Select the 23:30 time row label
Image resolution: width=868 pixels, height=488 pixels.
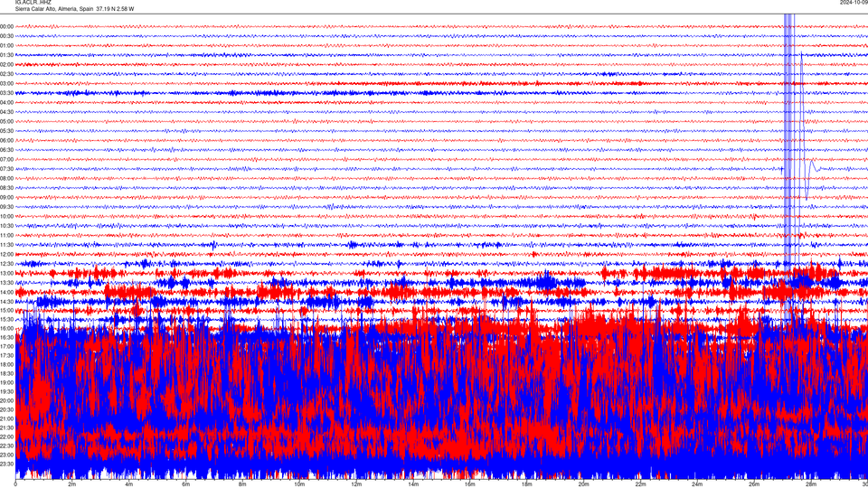tap(6, 464)
